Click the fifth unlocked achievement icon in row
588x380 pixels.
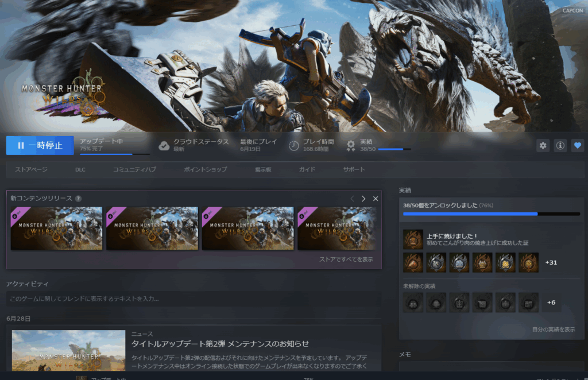pos(505,262)
